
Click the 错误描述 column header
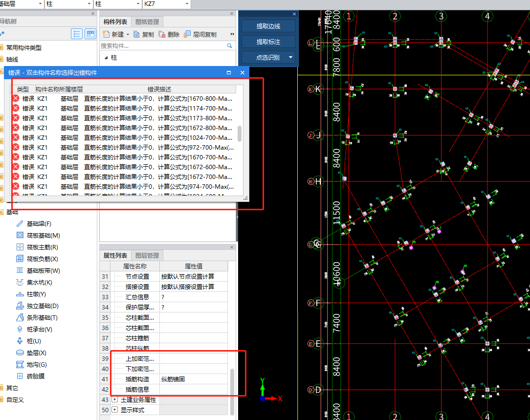coord(159,89)
